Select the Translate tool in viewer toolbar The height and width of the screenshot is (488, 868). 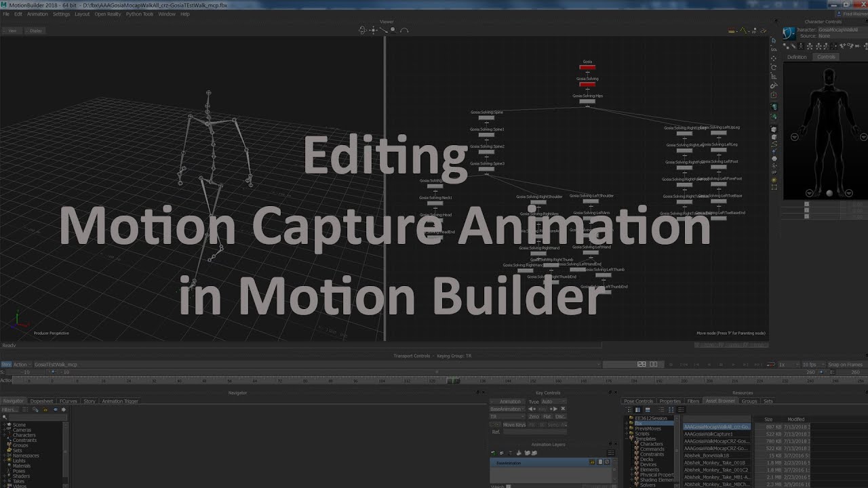click(x=774, y=58)
